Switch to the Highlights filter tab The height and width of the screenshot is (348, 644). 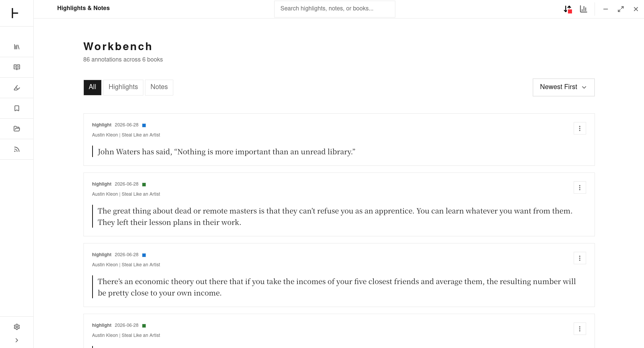pyautogui.click(x=123, y=87)
